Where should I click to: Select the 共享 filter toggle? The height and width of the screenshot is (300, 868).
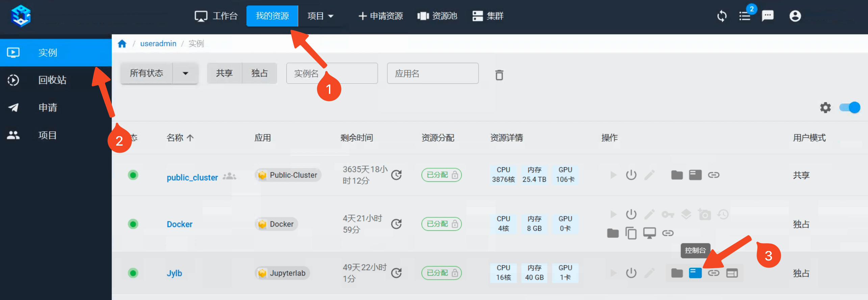point(224,73)
